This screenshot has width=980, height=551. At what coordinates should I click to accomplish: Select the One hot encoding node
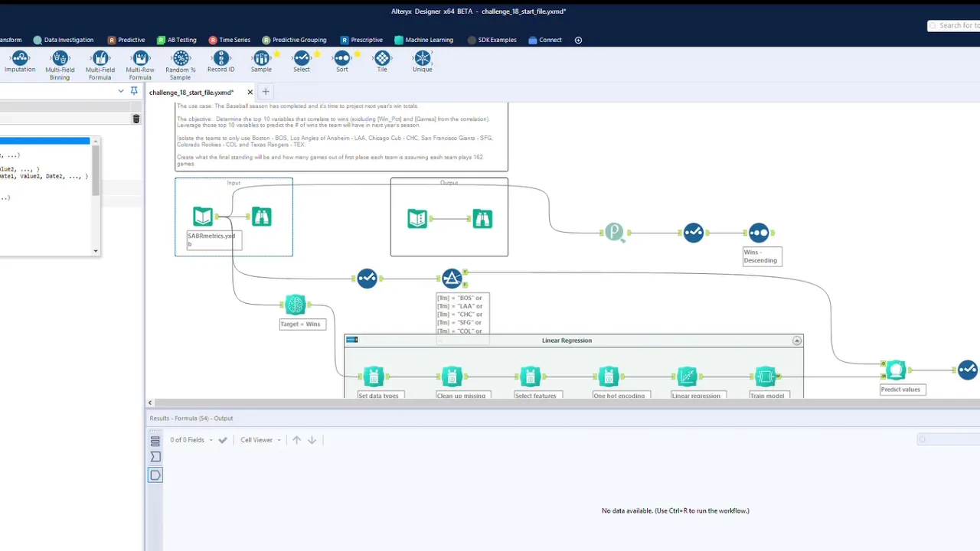click(x=608, y=376)
